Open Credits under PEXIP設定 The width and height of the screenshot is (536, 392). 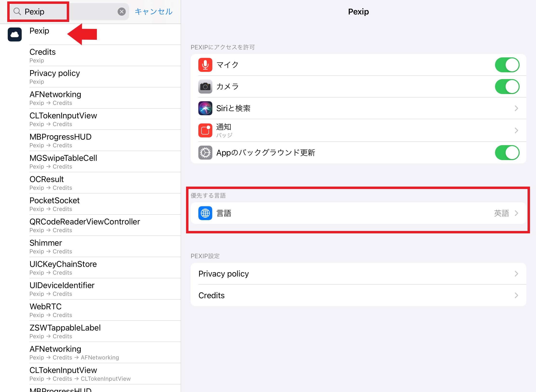coord(358,295)
